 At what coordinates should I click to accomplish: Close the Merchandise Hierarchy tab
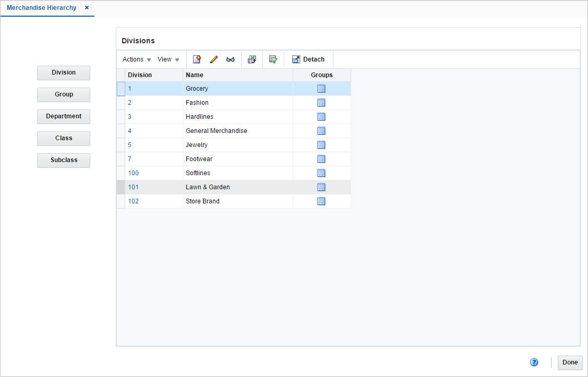(87, 7)
